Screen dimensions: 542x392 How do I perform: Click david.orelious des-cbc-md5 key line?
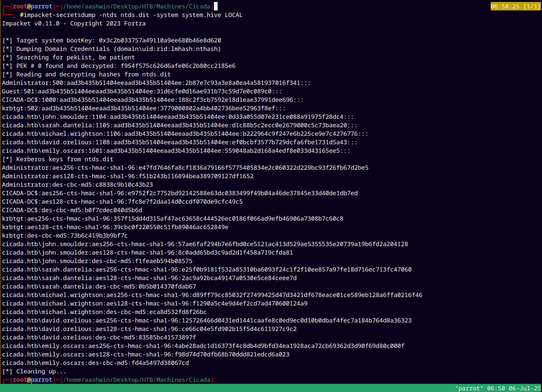[99, 337]
